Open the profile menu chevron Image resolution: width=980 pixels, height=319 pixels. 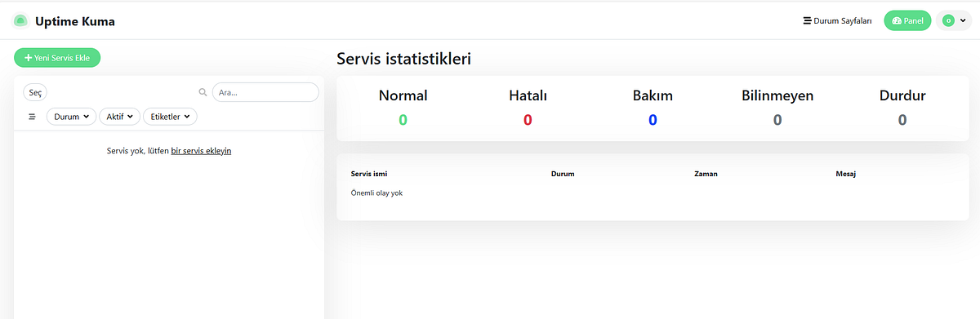tap(963, 21)
